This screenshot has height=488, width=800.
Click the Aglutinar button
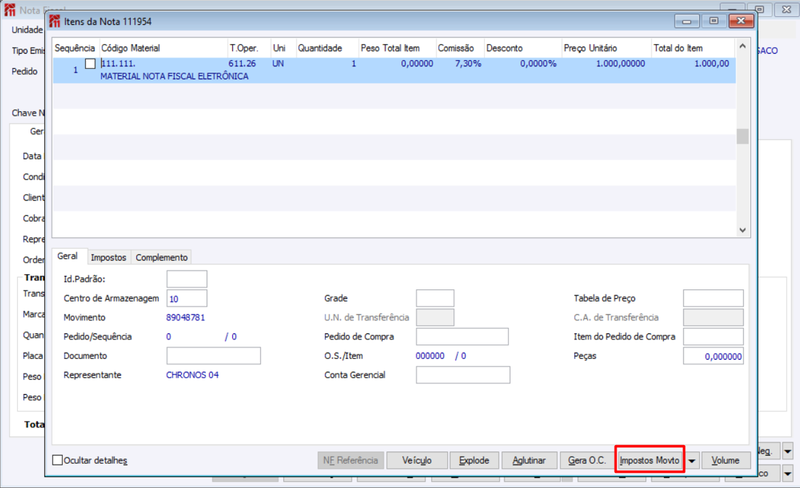[x=529, y=460]
